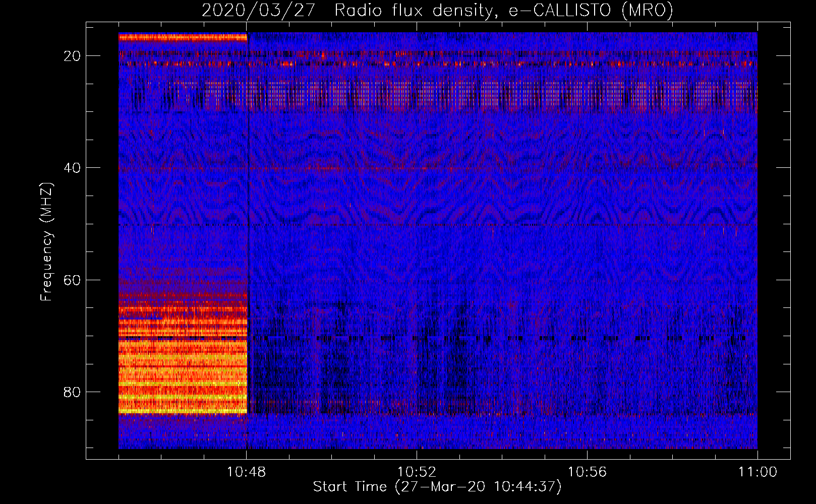The height and width of the screenshot is (504, 816).
Task: Click the "Frequency (MHZ)" axis label
Action: (46, 242)
